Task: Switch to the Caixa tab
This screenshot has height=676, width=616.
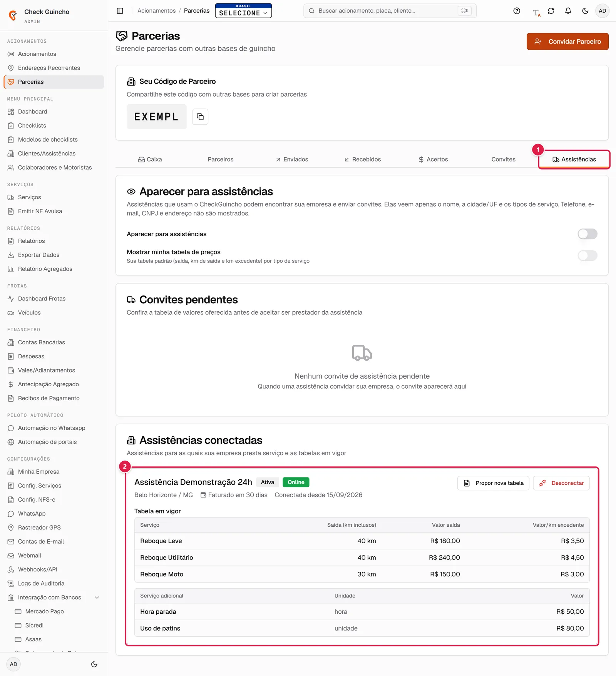Action: coord(150,159)
